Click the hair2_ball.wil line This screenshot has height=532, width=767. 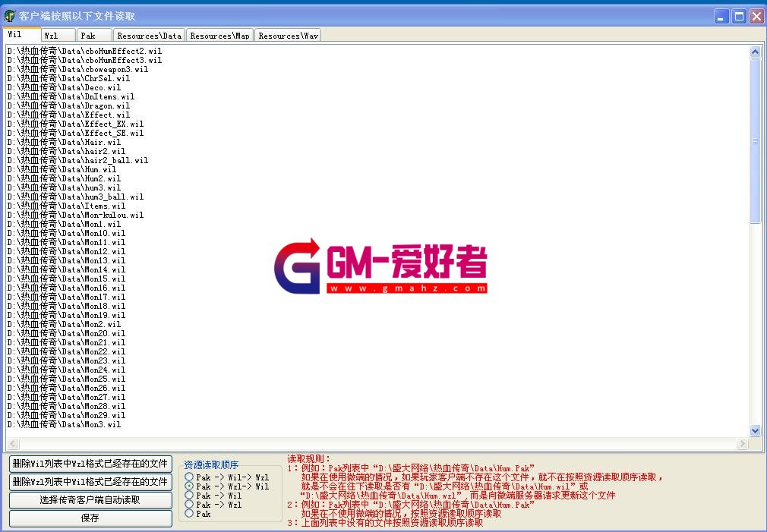pos(77,160)
